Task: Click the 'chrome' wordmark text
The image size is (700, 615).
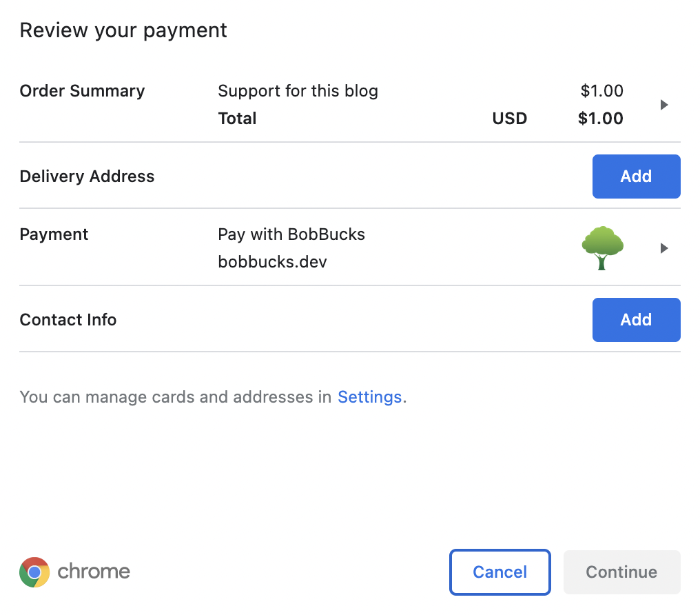Action: tap(94, 572)
